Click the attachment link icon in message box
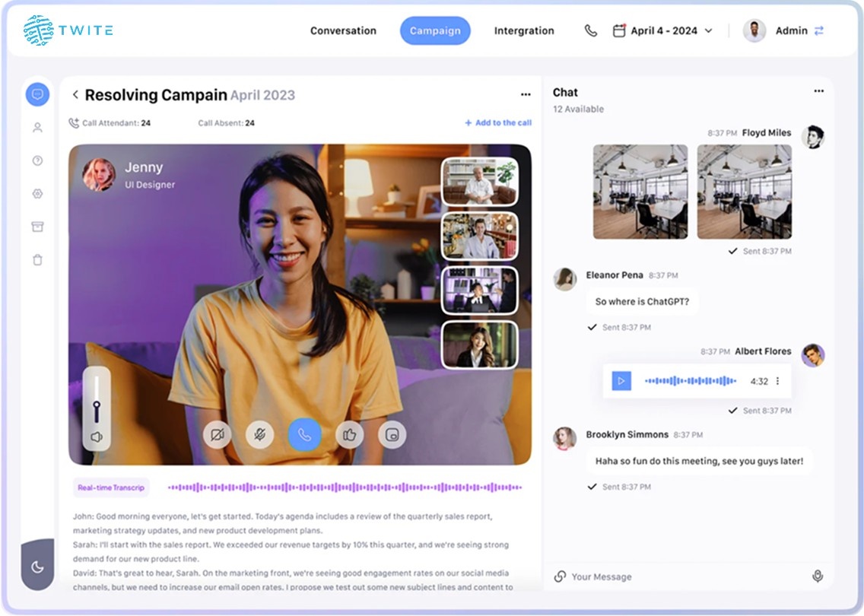The height and width of the screenshot is (616, 864). (x=560, y=576)
